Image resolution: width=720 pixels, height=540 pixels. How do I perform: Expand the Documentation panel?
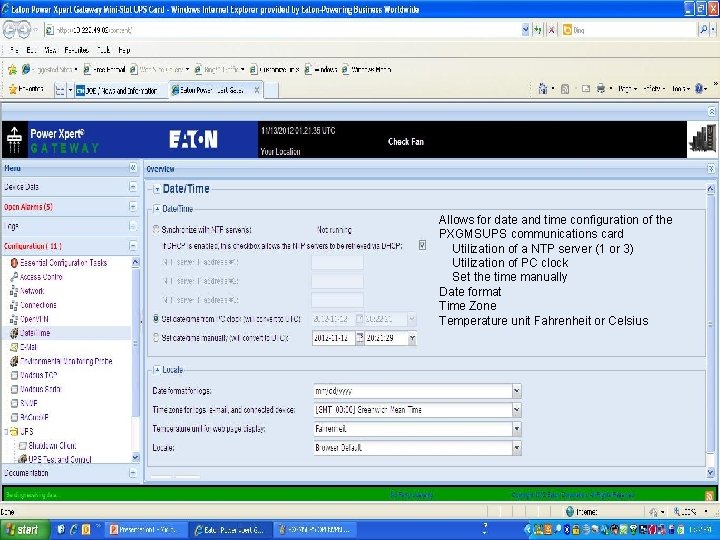click(x=133, y=472)
